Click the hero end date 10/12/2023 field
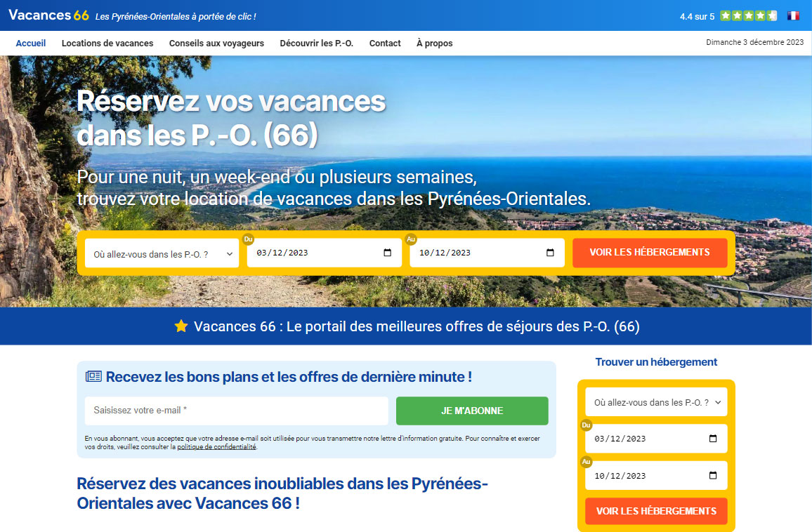The image size is (812, 532). pos(487,253)
